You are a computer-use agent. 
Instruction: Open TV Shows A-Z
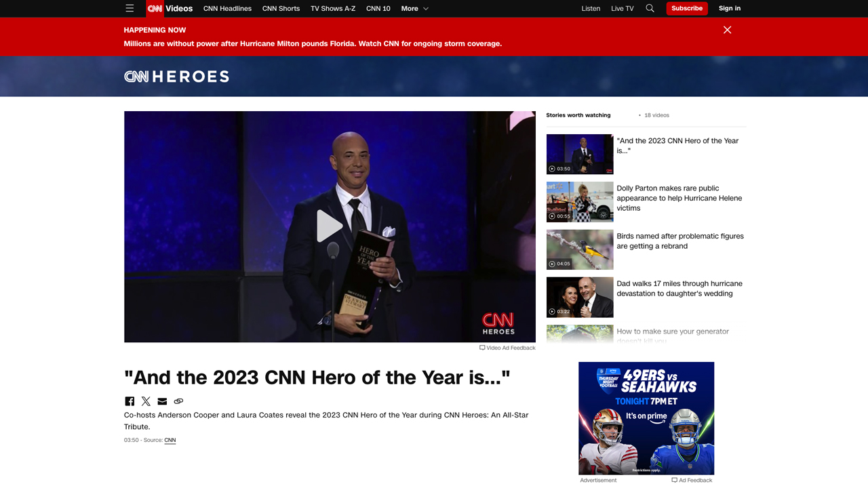(333, 8)
